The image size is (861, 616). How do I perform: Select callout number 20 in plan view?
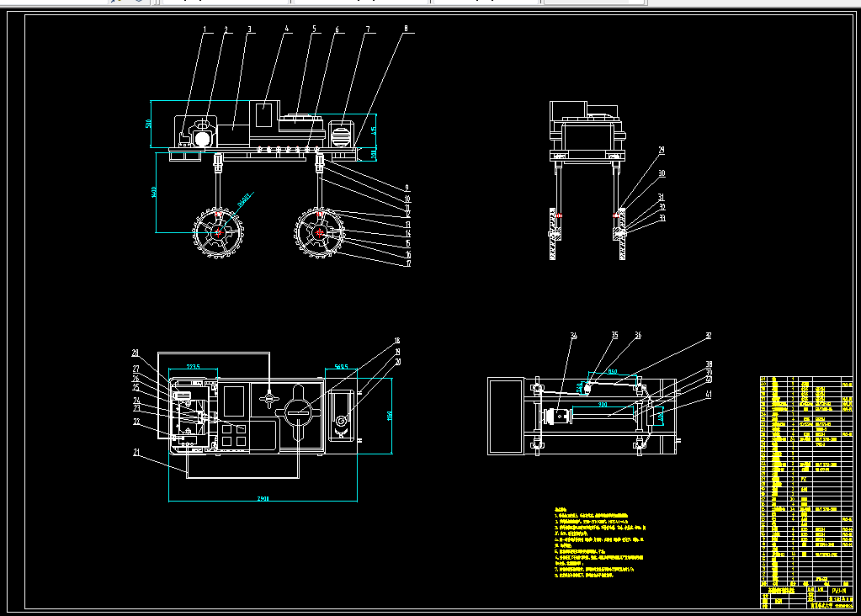point(397,362)
